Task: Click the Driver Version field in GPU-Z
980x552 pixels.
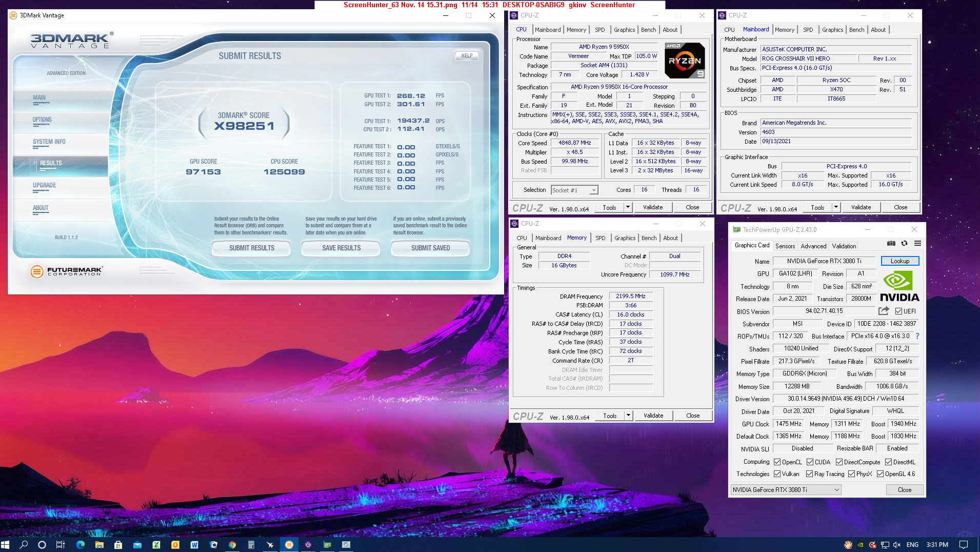Action: click(x=846, y=399)
